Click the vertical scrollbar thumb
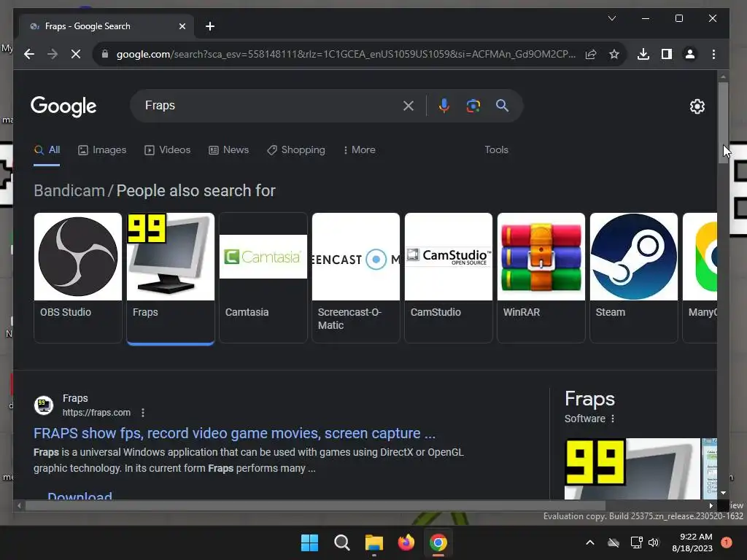 723,122
